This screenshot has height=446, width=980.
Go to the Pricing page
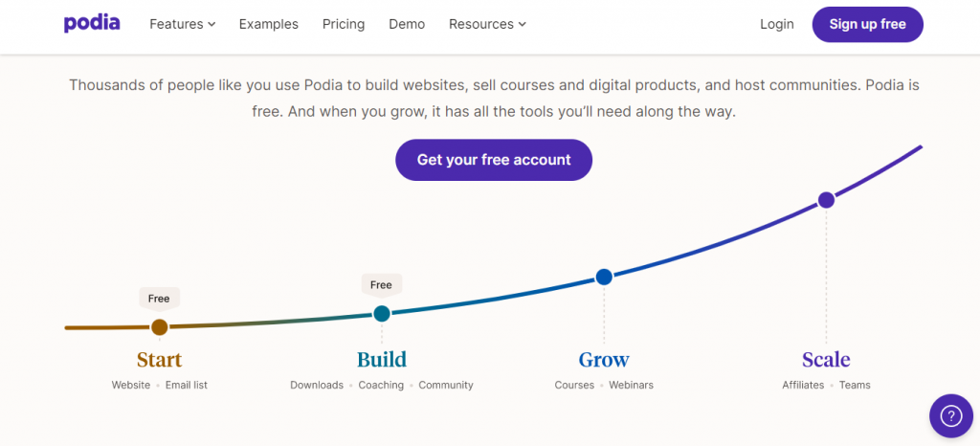pos(344,24)
